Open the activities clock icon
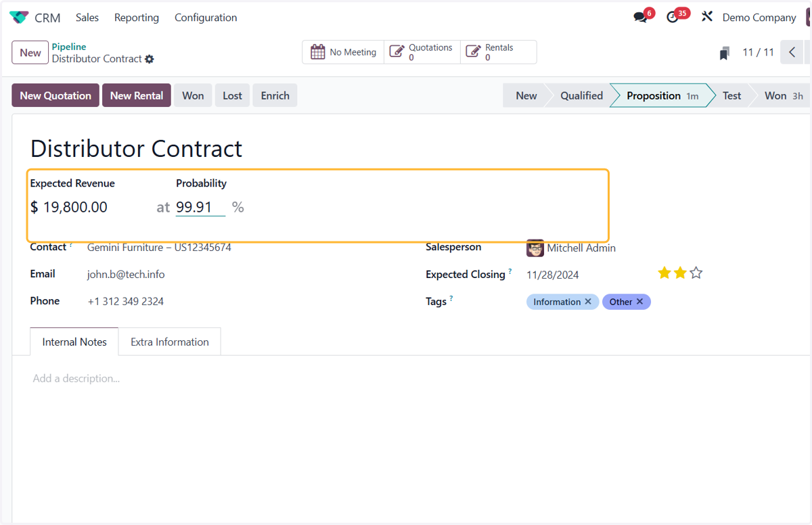The width and height of the screenshot is (812, 525). coord(673,18)
